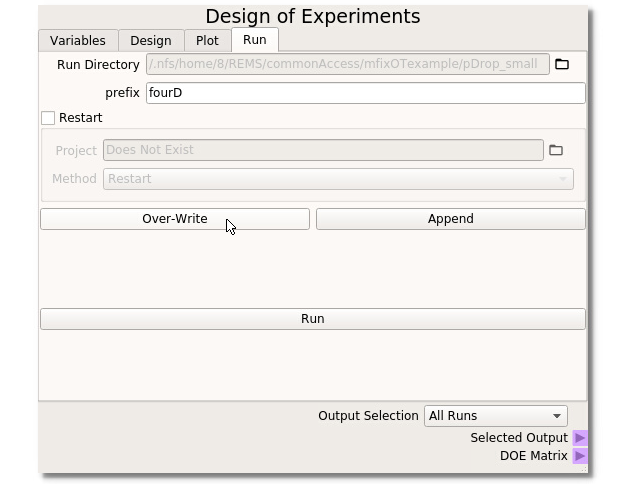Select the Run tab
Viewport: 630px width, 484px height.
pyautogui.click(x=255, y=40)
